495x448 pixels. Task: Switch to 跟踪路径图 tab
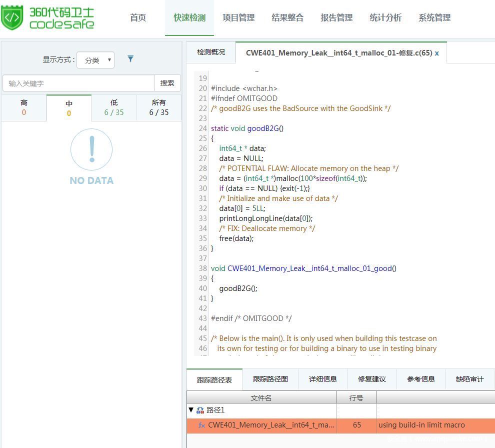tap(270, 379)
